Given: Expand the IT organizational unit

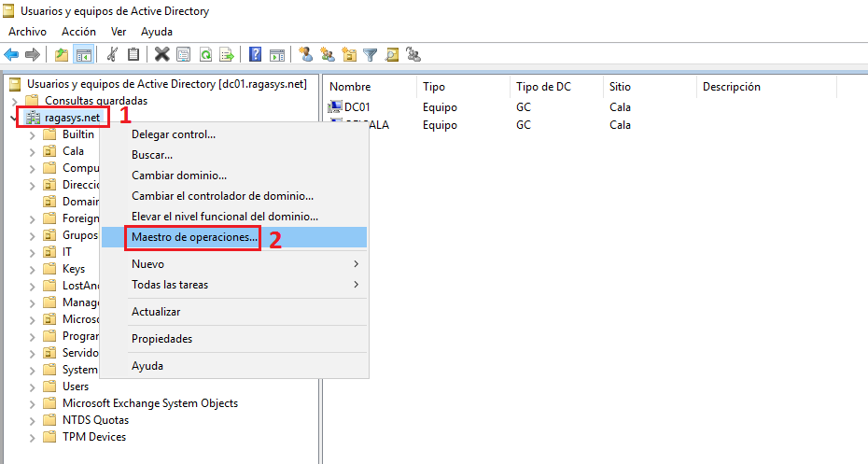Looking at the screenshot, I should coord(32,252).
